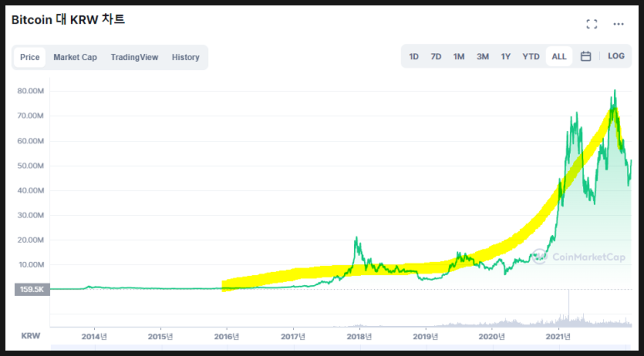Click the 30.00M axis label

[30, 215]
